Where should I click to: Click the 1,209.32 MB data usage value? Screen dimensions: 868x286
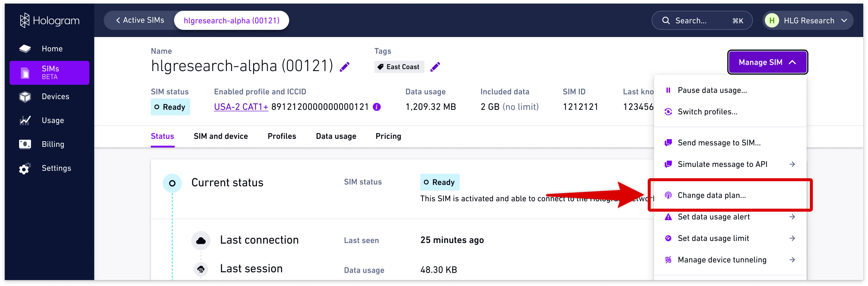[430, 107]
